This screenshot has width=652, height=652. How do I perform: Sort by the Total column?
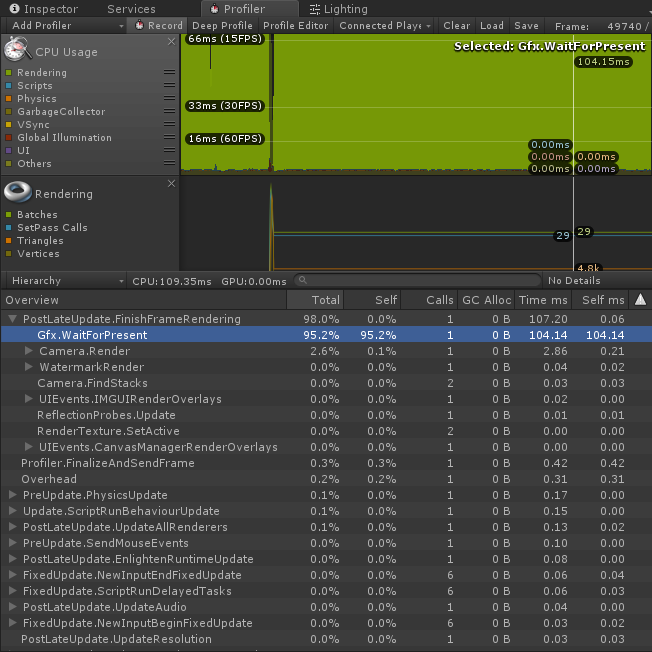point(315,299)
